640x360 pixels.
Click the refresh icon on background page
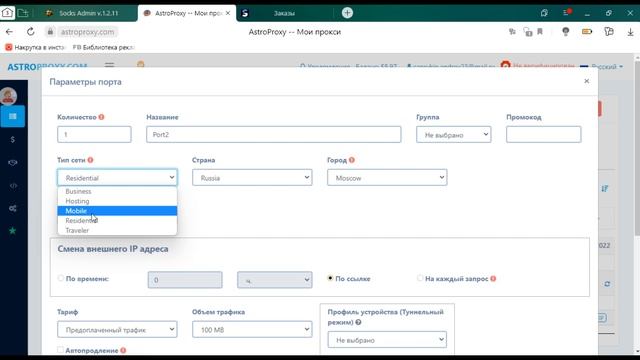point(607,284)
